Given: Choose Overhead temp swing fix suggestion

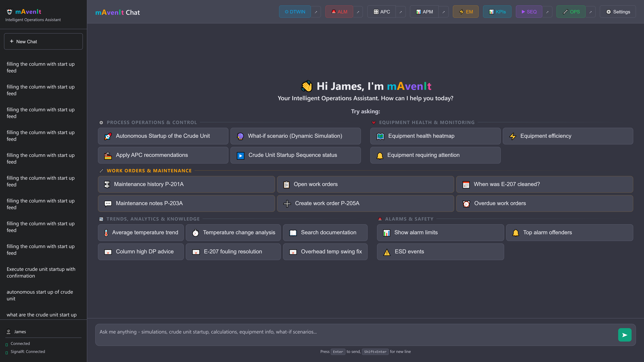Looking at the screenshot, I should coord(325,252).
